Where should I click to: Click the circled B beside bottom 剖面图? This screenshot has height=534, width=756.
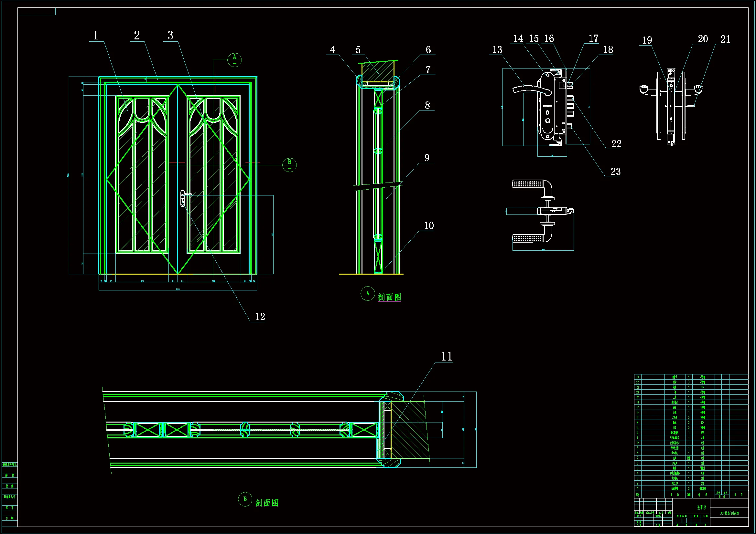(245, 499)
